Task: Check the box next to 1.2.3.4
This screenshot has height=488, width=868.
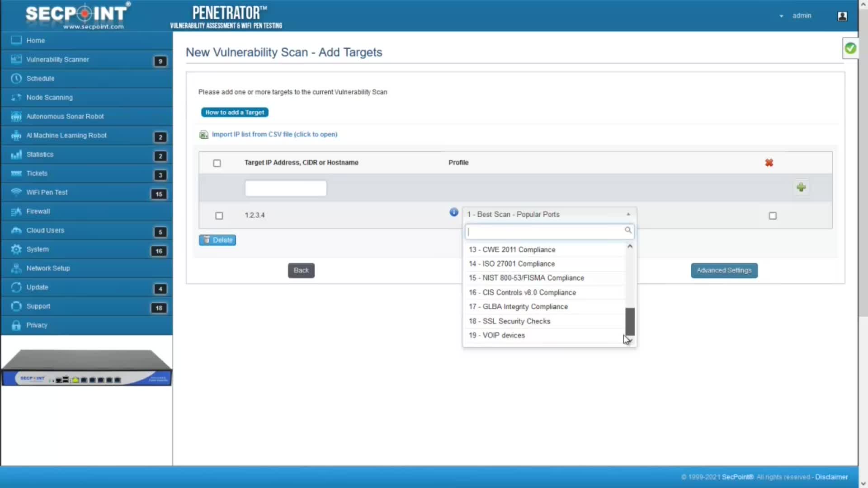Action: click(219, 216)
